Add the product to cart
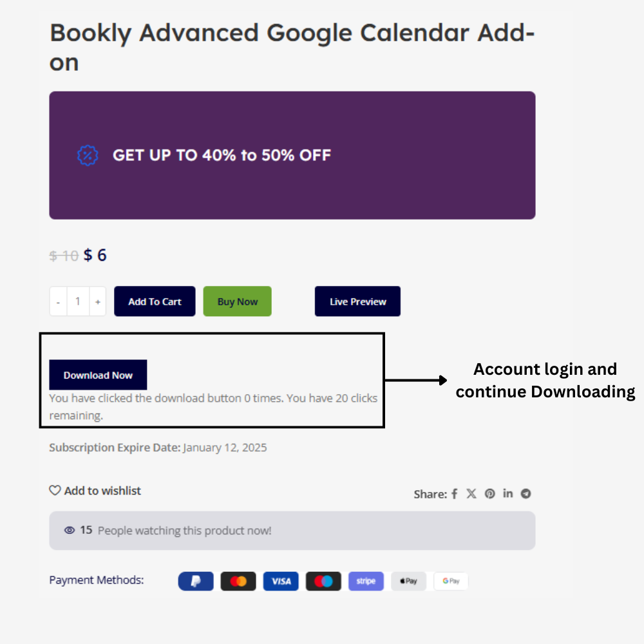This screenshot has height=644, width=644. [x=155, y=301]
